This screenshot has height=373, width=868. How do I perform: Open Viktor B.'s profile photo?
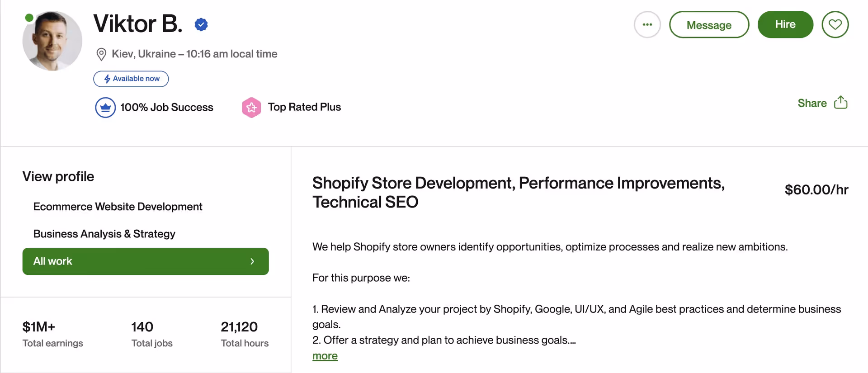[x=52, y=41]
